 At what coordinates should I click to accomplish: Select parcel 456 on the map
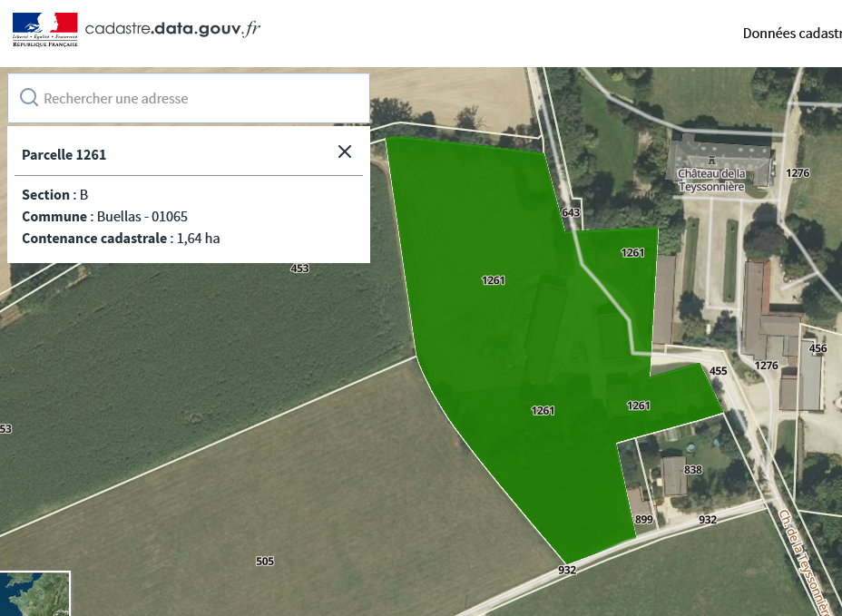818,349
